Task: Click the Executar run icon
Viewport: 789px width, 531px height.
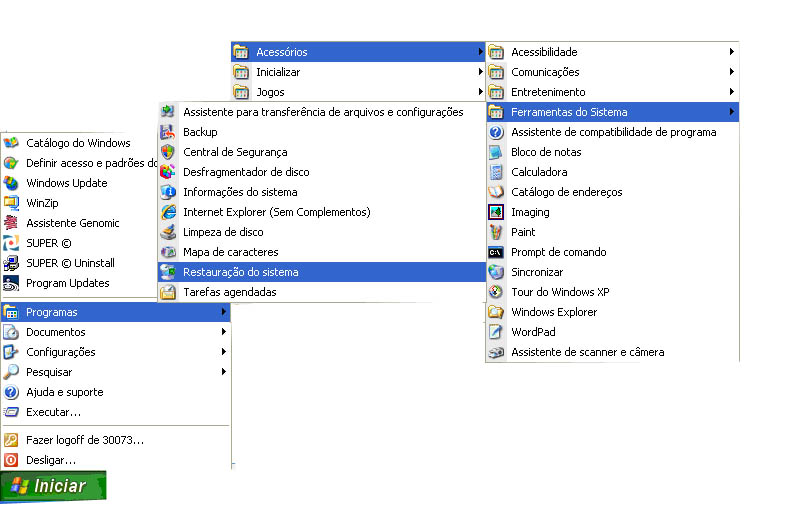Action: pos(11,412)
